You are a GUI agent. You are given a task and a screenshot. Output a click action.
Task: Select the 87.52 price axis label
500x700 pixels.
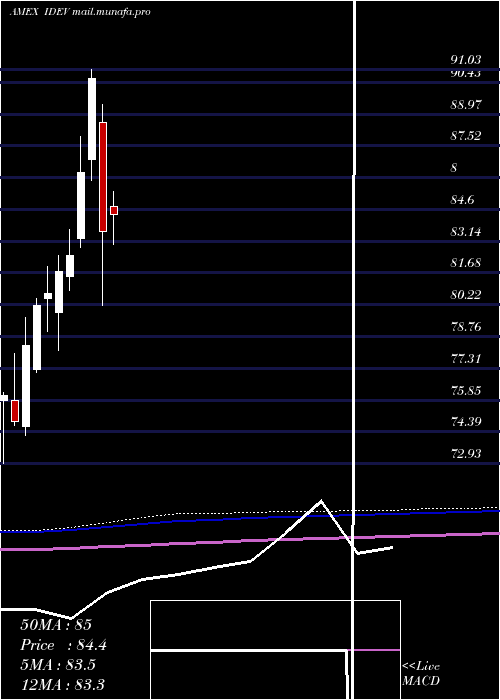466,136
